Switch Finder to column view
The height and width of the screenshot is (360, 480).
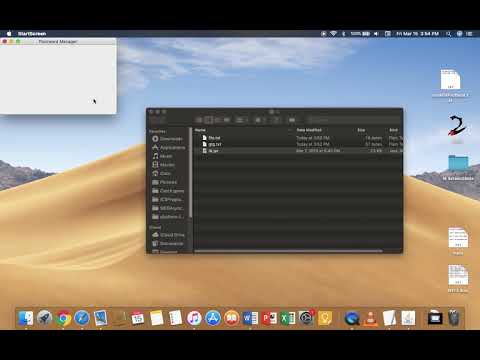[x=218, y=120]
